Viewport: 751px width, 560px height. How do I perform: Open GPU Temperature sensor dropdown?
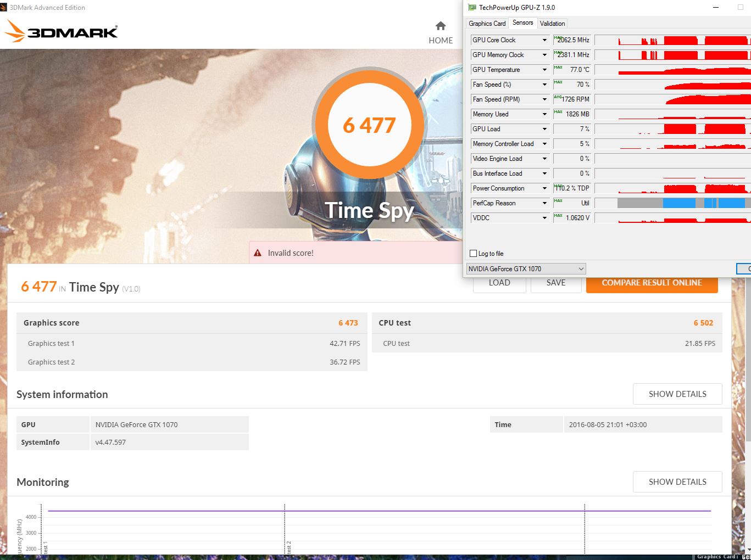coord(544,70)
